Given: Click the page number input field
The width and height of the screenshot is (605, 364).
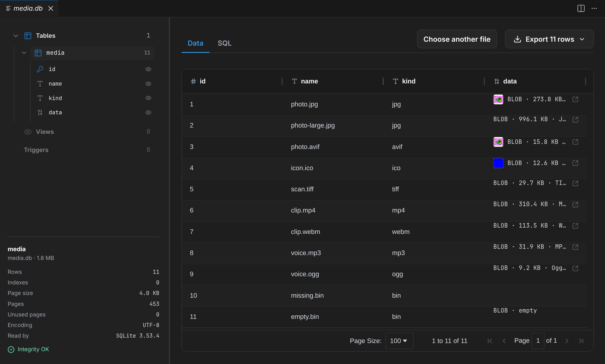Looking at the screenshot, I should point(538,341).
